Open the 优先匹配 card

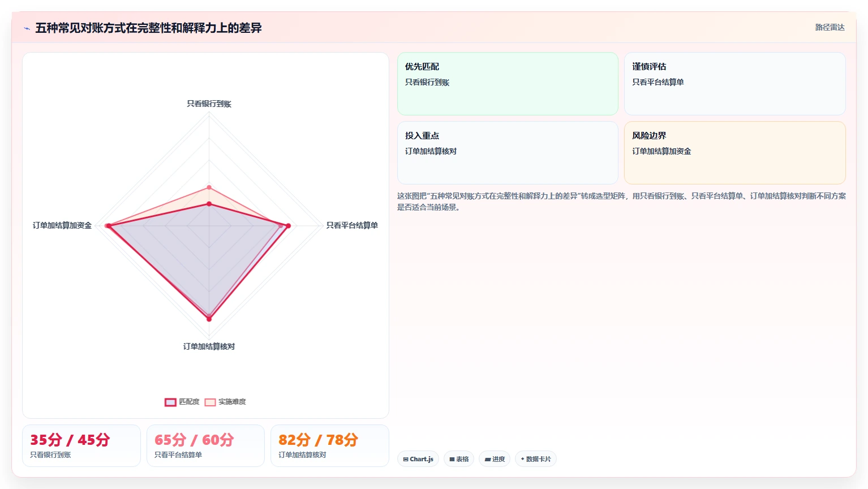point(508,84)
